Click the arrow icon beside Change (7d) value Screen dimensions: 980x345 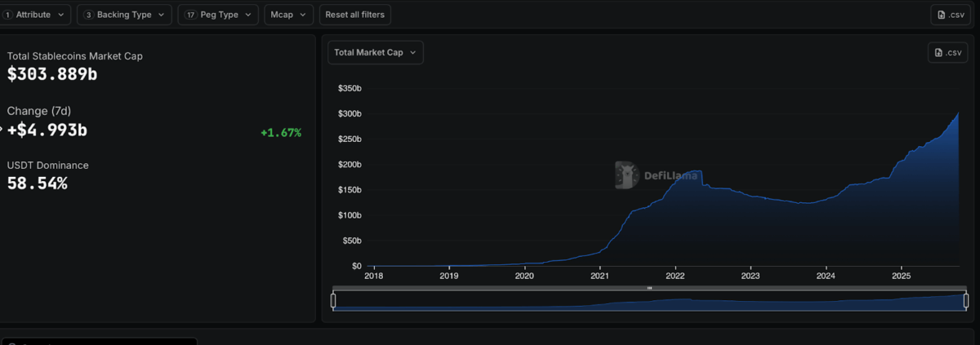point(2,130)
